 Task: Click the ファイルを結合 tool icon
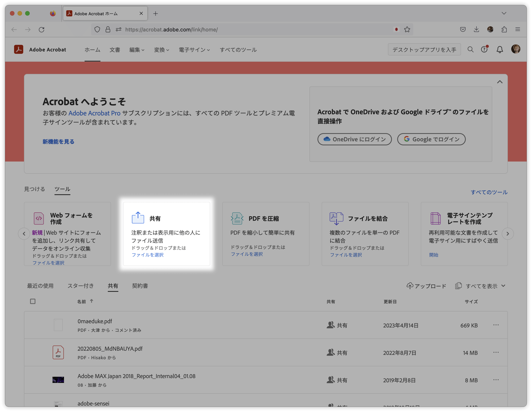336,218
